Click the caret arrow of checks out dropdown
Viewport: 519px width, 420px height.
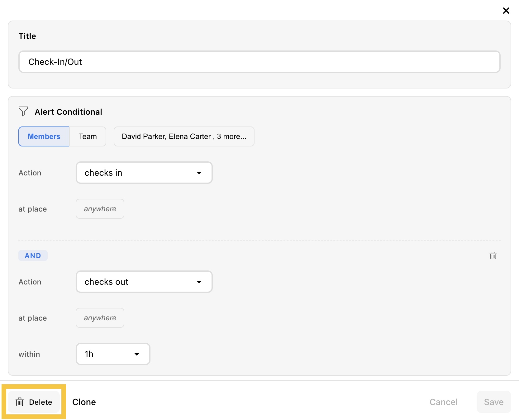tap(199, 282)
